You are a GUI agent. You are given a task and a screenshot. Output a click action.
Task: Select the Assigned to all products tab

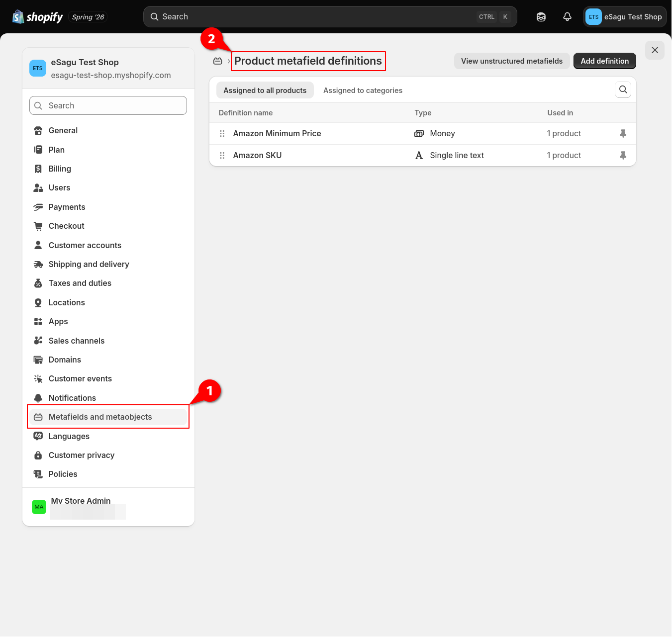265,91
